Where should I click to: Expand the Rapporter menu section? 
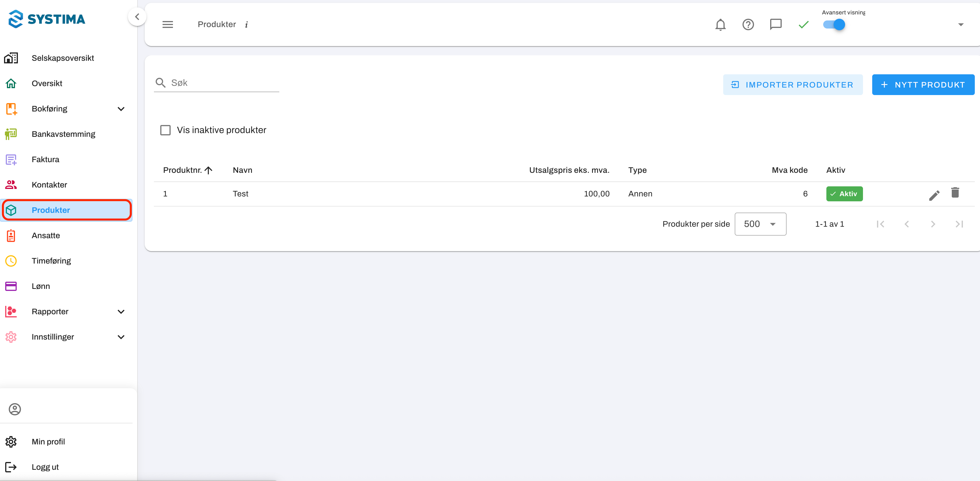[121, 312]
